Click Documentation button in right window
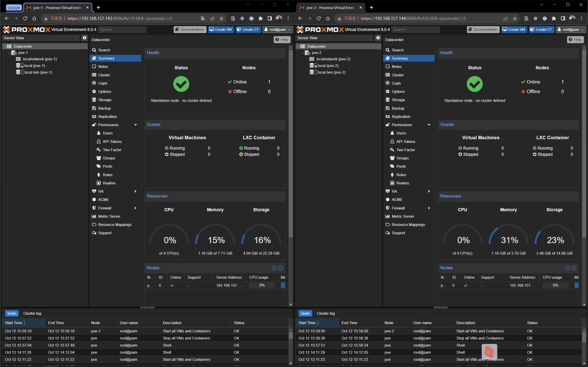 (483, 30)
